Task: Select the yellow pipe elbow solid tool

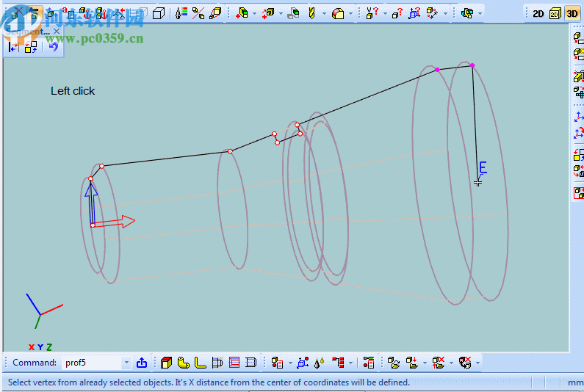Action: click(183, 363)
